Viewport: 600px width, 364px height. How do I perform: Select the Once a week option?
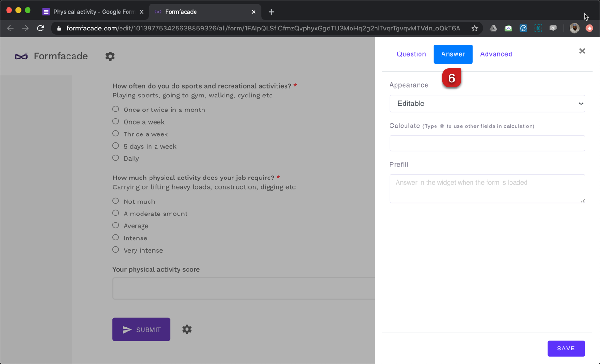coord(115,121)
